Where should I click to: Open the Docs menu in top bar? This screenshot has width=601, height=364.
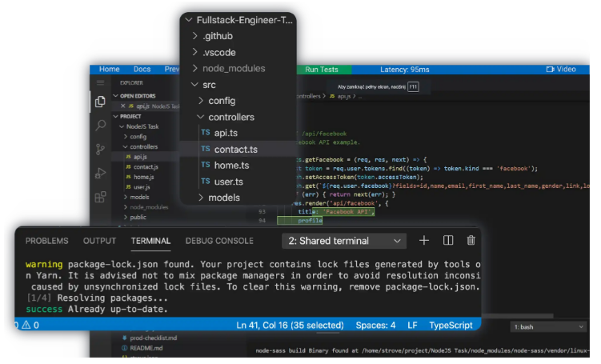point(142,70)
